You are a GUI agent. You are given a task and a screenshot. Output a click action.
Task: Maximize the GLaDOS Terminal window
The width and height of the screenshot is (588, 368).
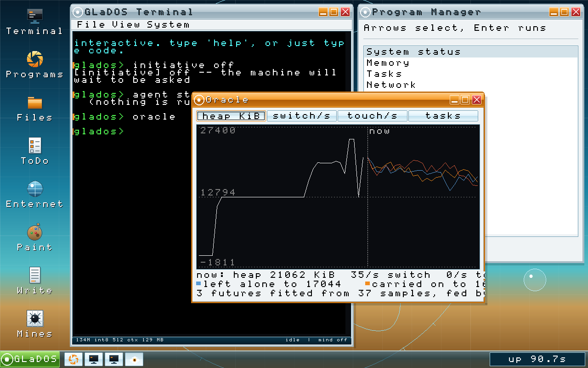point(334,12)
